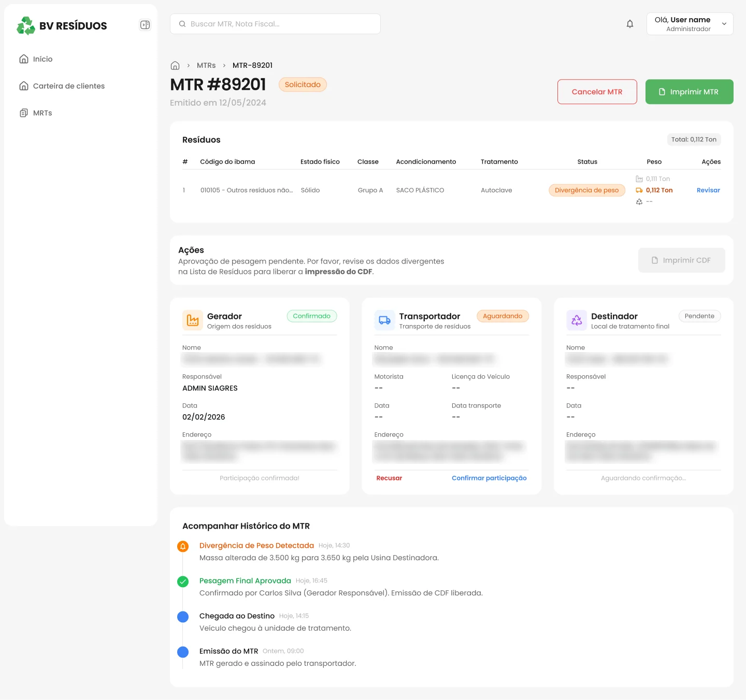Click the generator weight factory icon

click(x=639, y=179)
